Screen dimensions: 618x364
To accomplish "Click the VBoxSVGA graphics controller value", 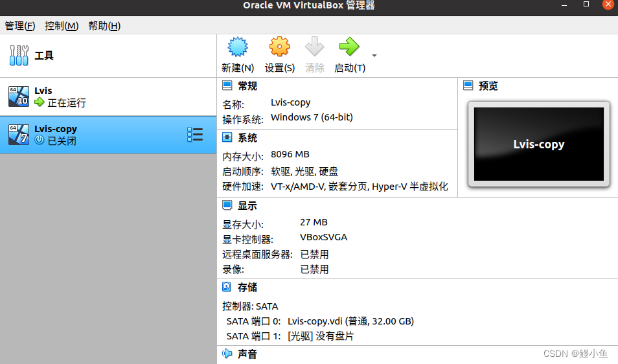I will [x=324, y=238].
